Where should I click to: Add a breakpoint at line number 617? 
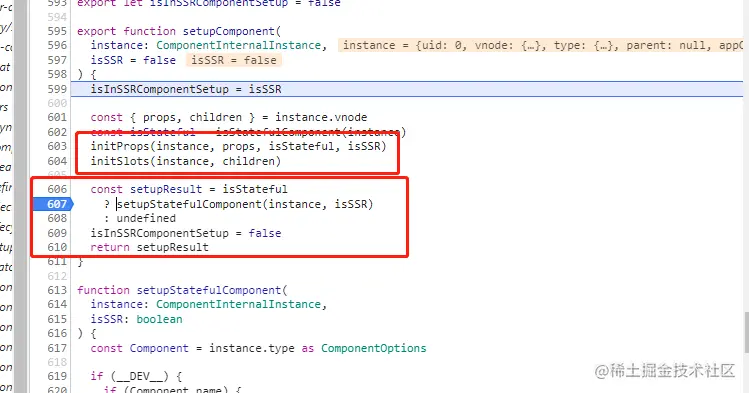57,348
